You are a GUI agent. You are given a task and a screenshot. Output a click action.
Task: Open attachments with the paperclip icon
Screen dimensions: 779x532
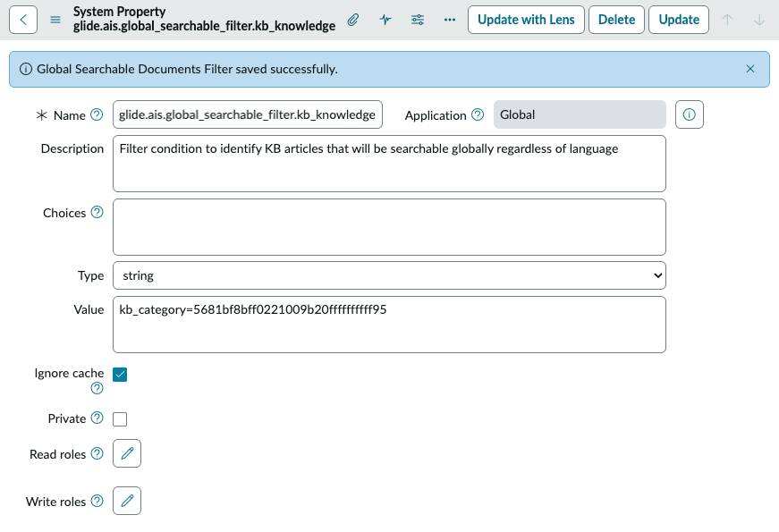point(352,20)
